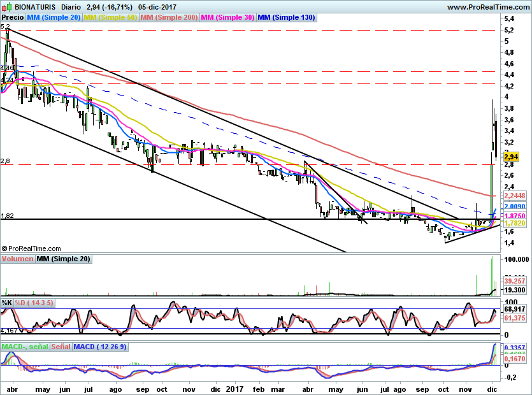Select the MM (Simple 50) yellow label
The width and height of the screenshot is (532, 395).
click(110, 18)
